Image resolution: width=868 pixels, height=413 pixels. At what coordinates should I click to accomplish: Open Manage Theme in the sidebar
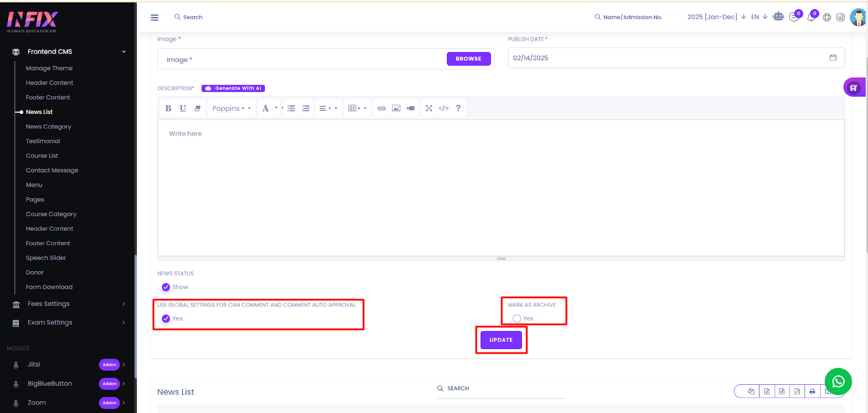[x=49, y=68]
